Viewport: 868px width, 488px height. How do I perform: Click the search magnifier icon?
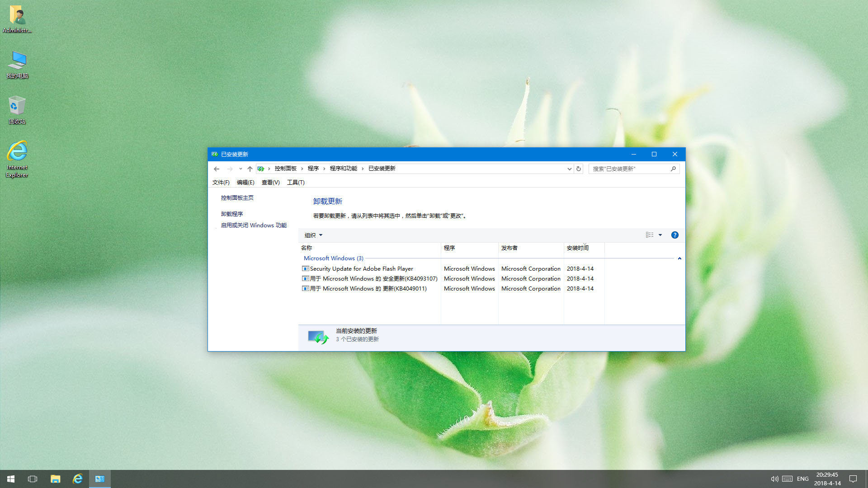coord(673,169)
